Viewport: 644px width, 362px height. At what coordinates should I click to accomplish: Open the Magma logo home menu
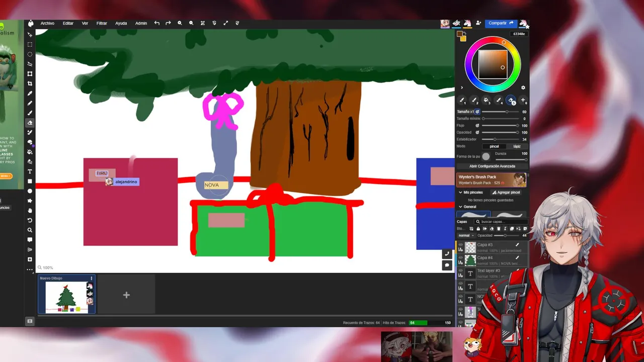(x=31, y=23)
